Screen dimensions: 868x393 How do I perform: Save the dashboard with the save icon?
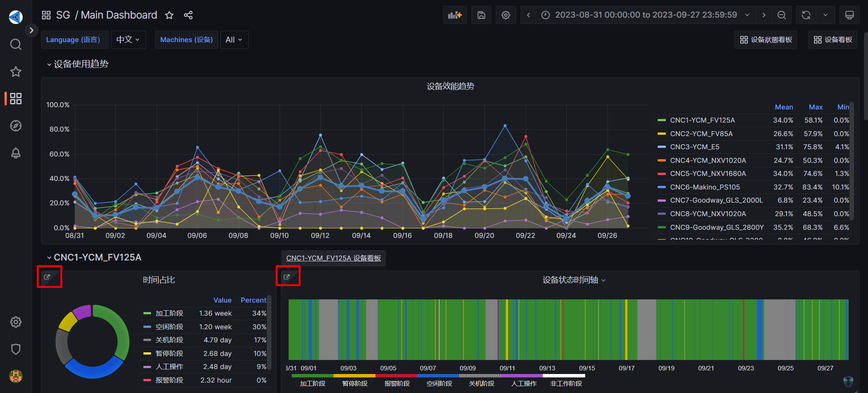[481, 15]
